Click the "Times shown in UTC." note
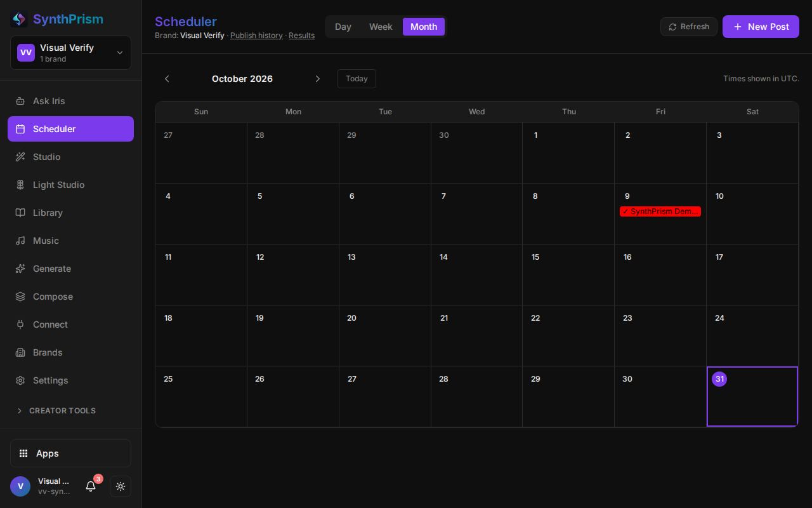Image resolution: width=812 pixels, height=508 pixels. coord(761,79)
